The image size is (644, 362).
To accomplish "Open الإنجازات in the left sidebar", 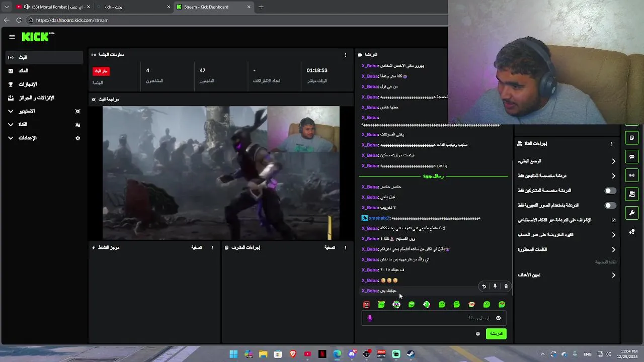I will point(44,84).
